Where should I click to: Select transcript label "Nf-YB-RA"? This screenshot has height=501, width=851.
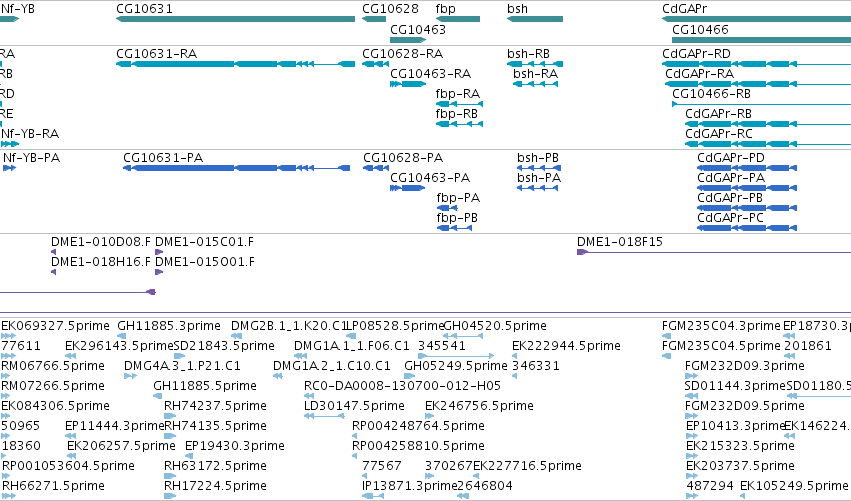coord(30,134)
